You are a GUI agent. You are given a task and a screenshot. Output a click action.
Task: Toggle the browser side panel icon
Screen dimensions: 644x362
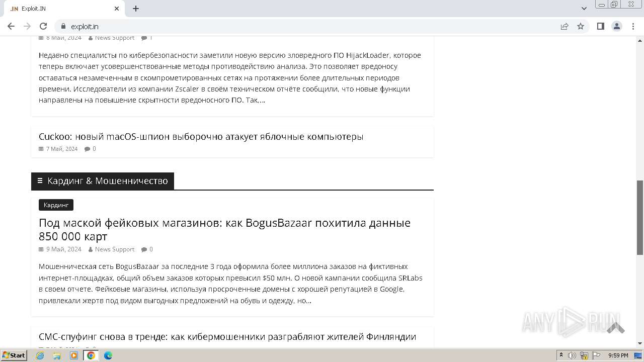click(601, 26)
